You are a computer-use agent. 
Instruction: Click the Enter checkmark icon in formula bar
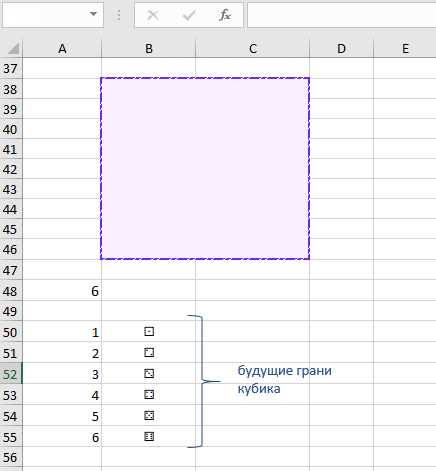189,15
